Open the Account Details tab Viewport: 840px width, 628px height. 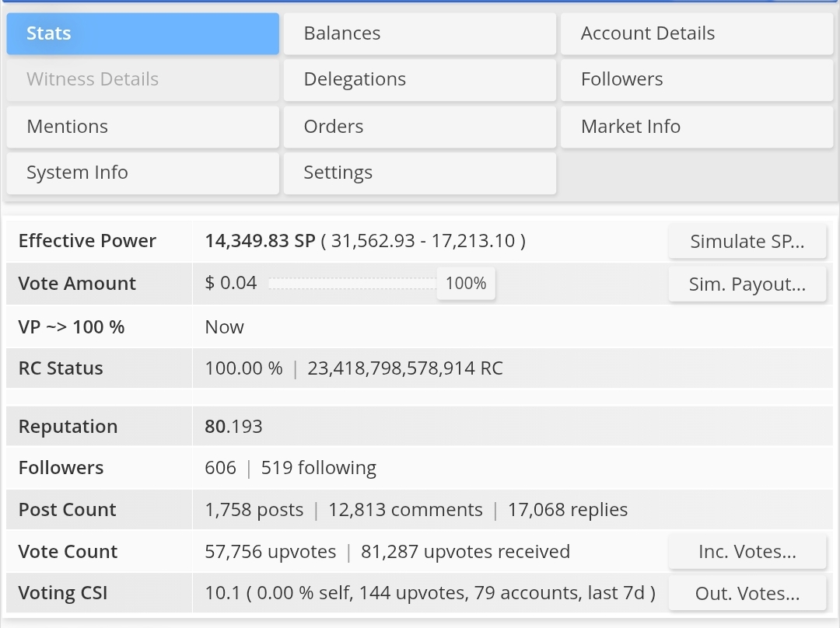pos(696,33)
